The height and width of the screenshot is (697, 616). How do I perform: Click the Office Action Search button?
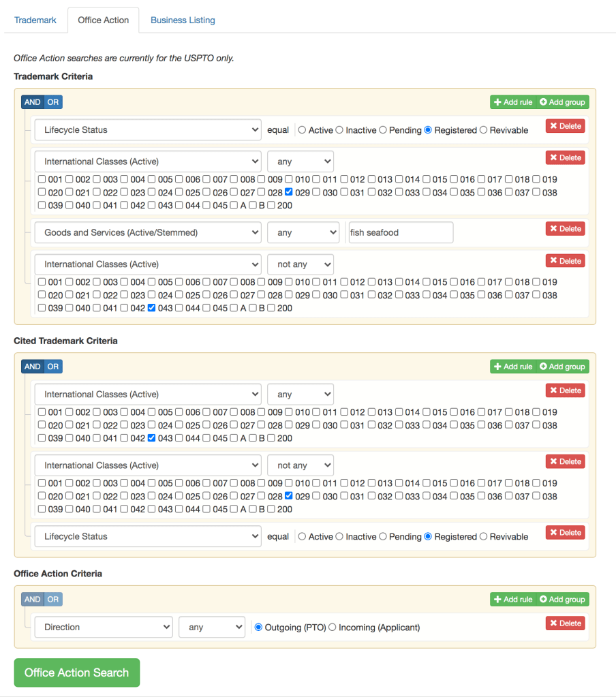point(76,672)
